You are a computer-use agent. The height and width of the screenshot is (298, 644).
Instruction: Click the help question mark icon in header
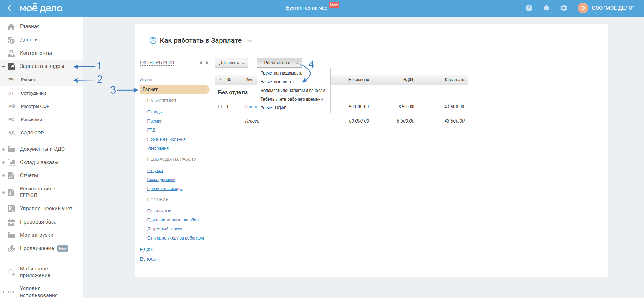[x=529, y=8]
